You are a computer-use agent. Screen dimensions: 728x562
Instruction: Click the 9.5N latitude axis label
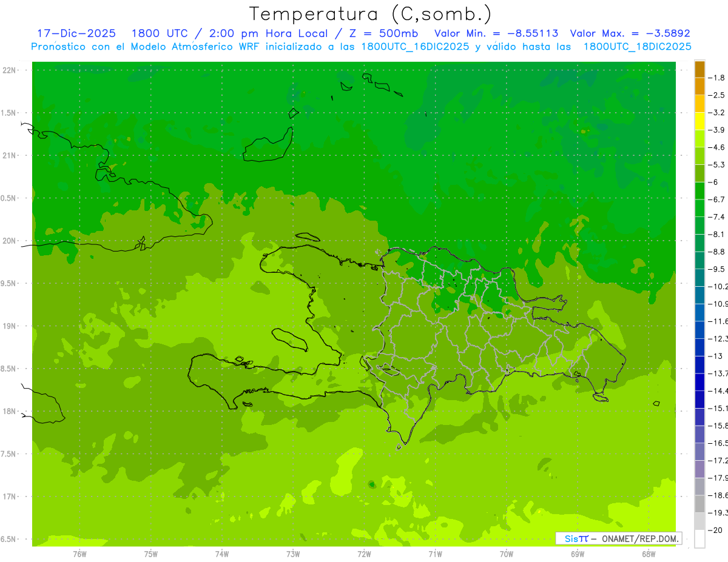pos(8,284)
